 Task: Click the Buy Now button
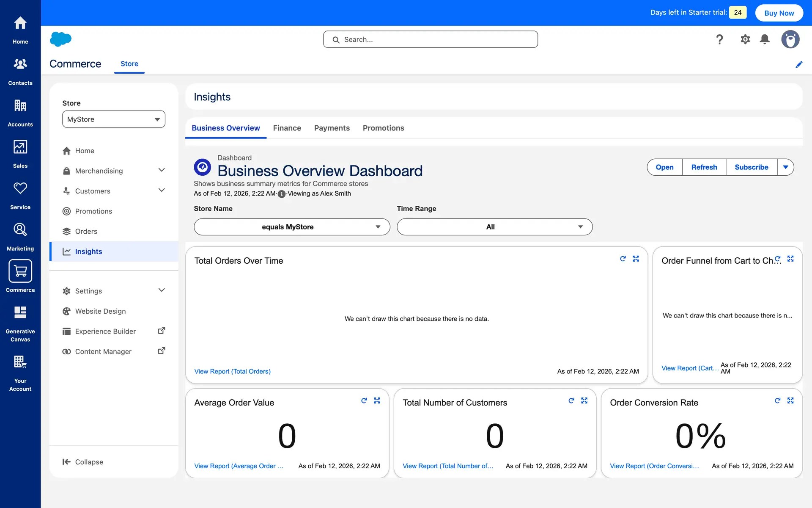point(779,13)
